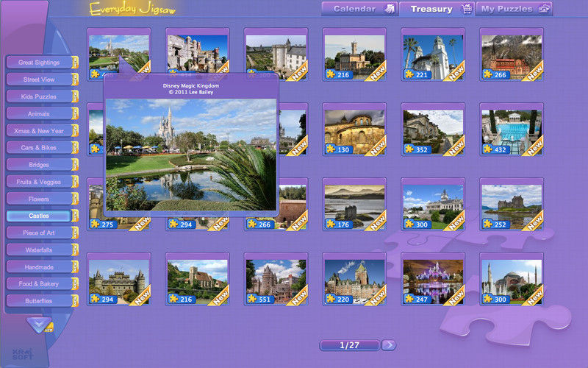Open the 130-piece round stone church puzzle

click(x=354, y=130)
